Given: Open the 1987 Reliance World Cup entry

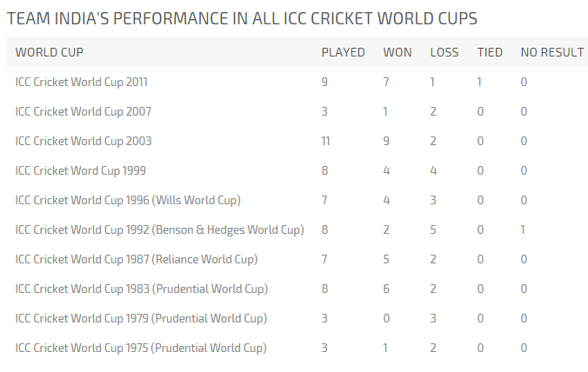Looking at the screenshot, I should pyautogui.click(x=137, y=259).
